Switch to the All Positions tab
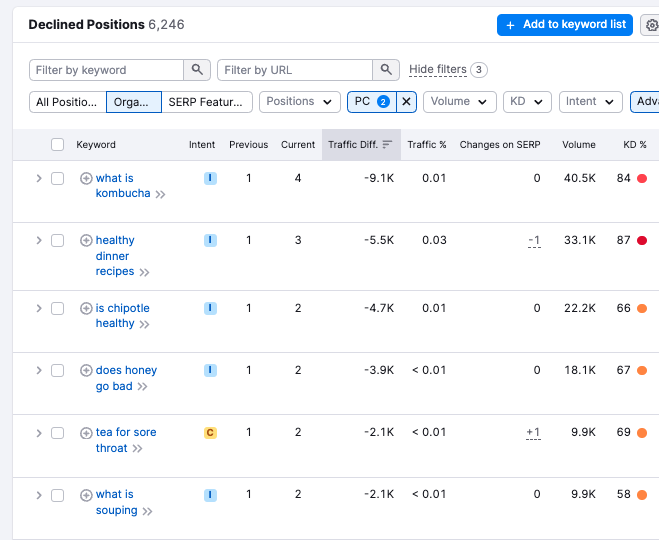Image resolution: width=659 pixels, height=540 pixels. coord(67,102)
